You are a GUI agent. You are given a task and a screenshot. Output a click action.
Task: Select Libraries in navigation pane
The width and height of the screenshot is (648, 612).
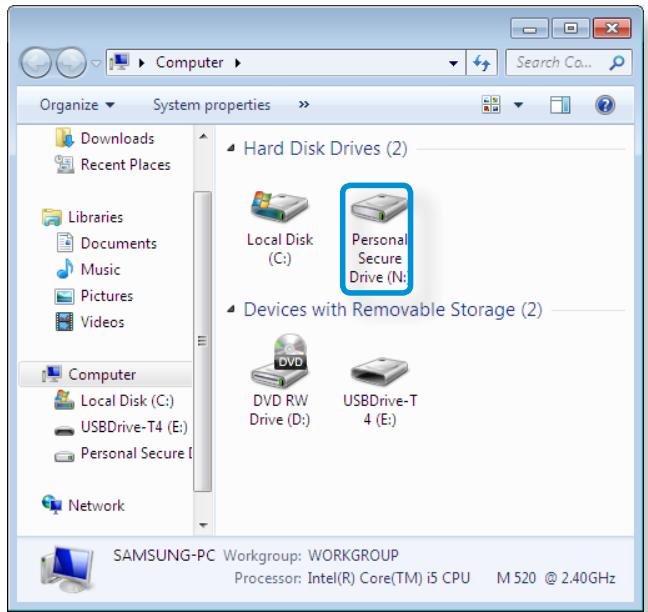coord(95,217)
